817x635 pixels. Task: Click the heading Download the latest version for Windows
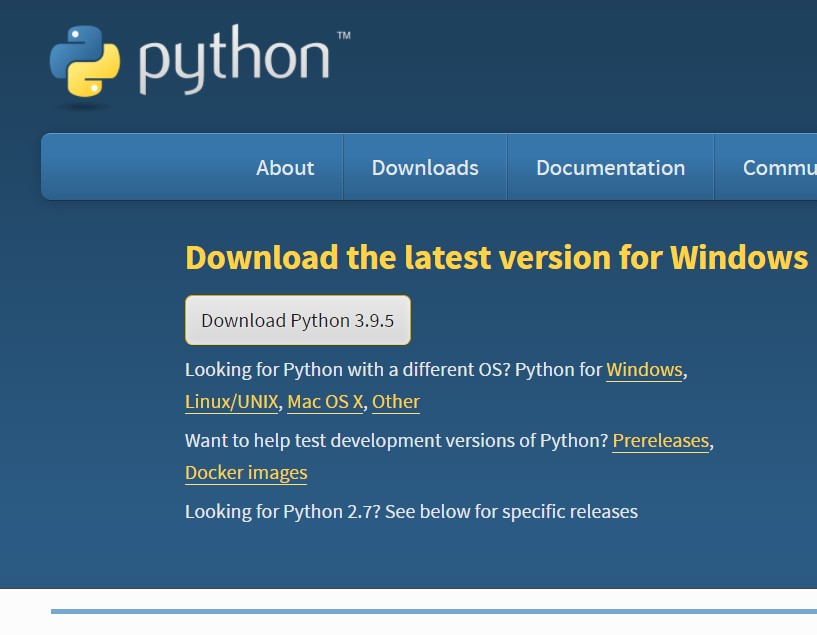(x=497, y=257)
